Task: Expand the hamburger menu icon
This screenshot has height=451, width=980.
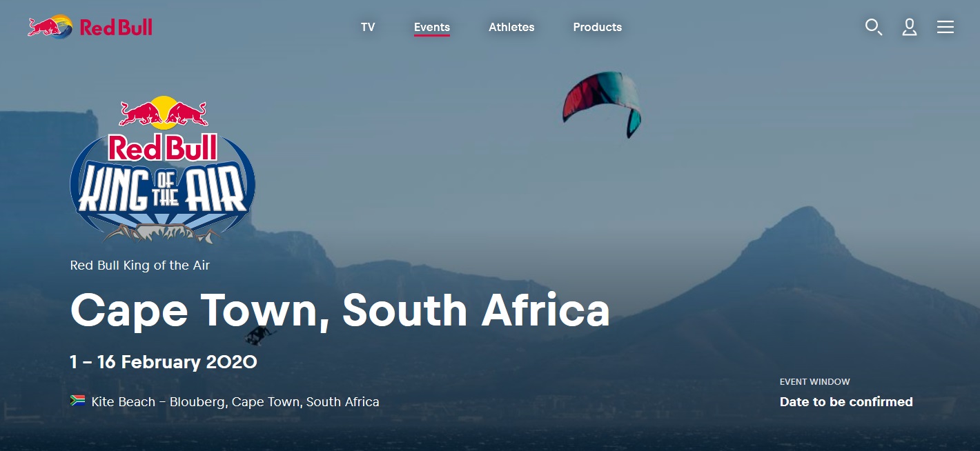Action: point(945,27)
